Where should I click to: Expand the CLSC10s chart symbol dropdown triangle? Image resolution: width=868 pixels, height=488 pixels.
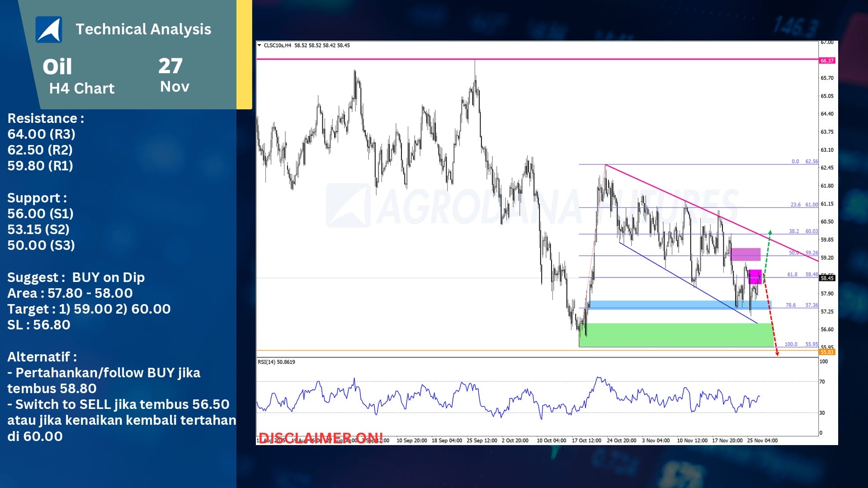tap(259, 45)
